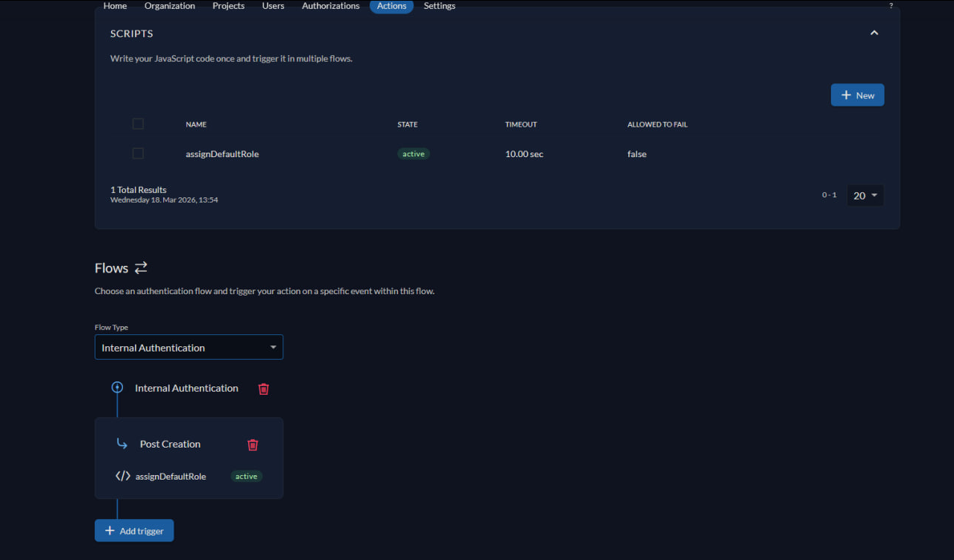This screenshot has height=560, width=954.
Task: Click the TIMEOUT column header
Action: coord(521,124)
